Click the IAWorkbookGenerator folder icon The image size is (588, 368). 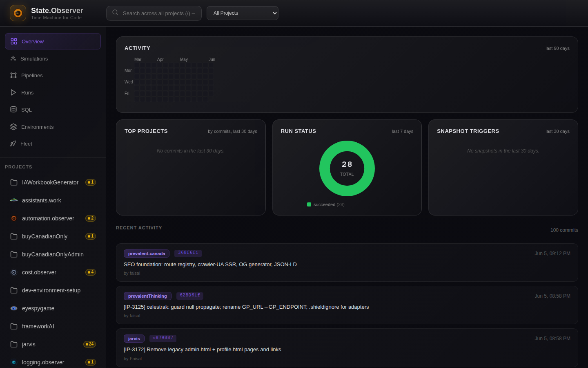coord(14,182)
